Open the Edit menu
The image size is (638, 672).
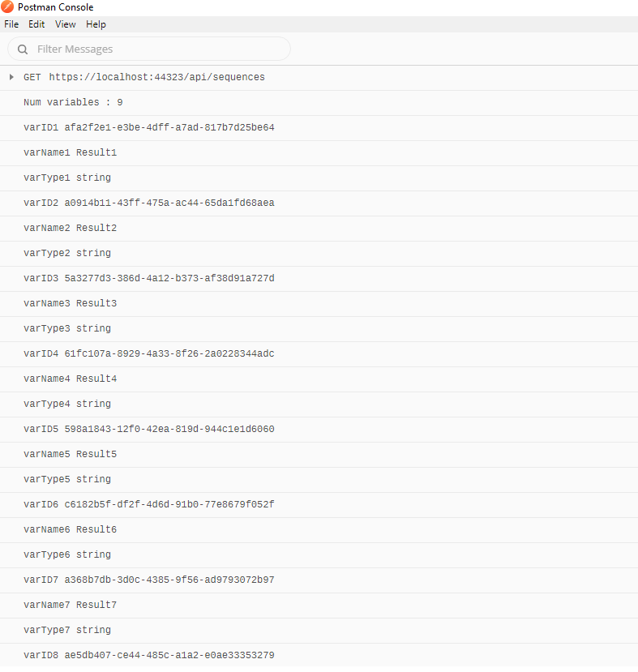(36, 24)
